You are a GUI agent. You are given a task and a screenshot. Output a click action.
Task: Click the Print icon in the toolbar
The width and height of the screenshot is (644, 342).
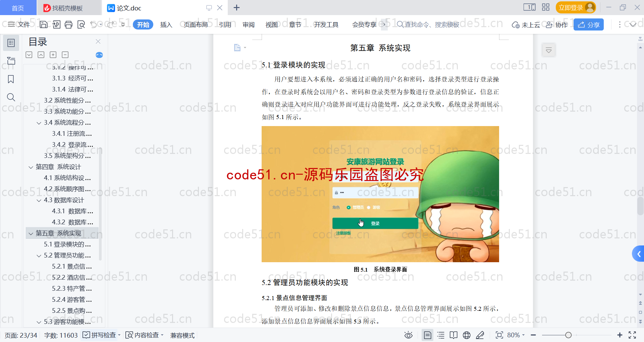click(68, 24)
